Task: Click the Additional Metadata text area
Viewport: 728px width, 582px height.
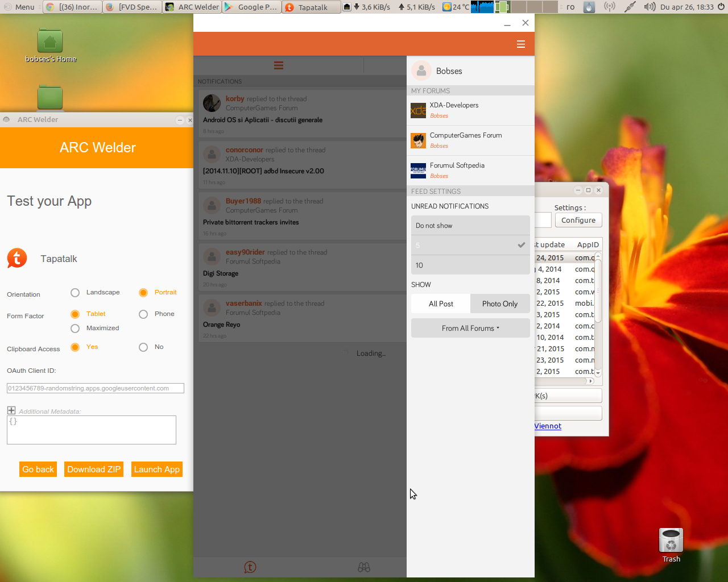Action: click(92, 430)
